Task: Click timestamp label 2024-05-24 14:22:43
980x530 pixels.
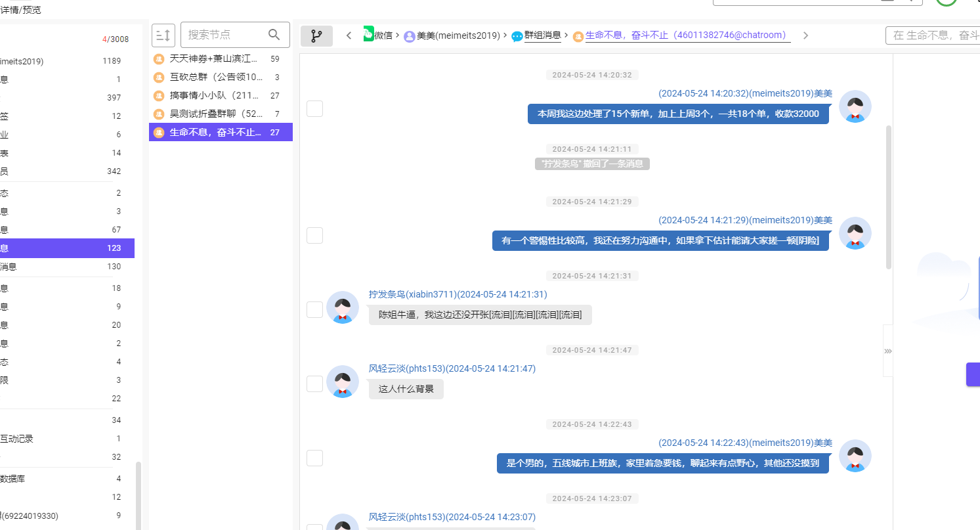Action: (592, 424)
